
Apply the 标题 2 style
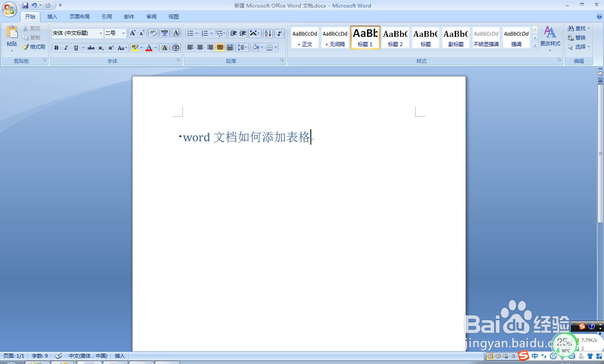point(395,37)
